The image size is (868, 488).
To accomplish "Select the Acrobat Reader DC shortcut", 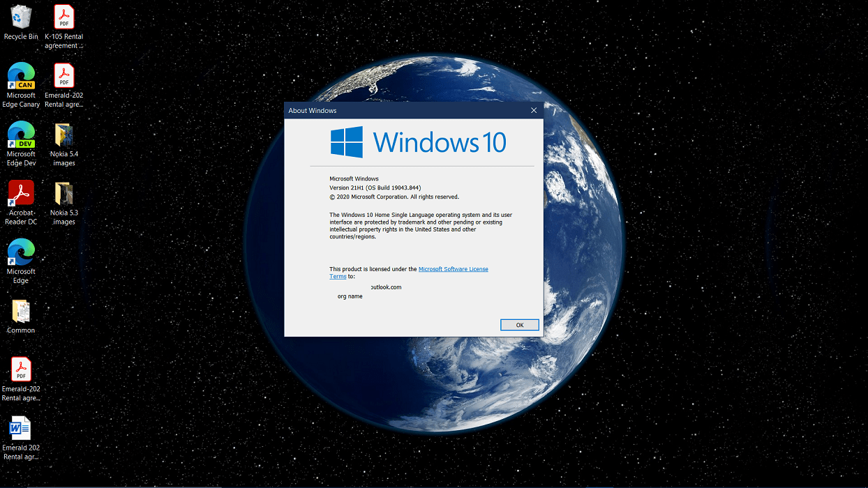I will (21, 202).
